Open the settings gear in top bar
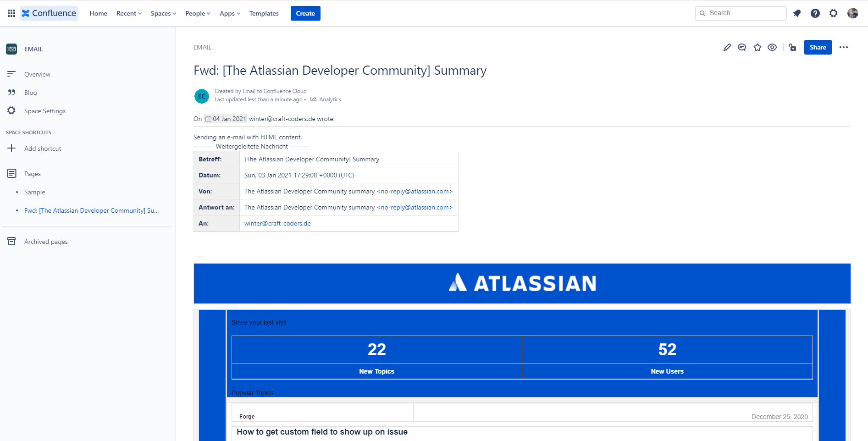868x441 pixels. click(834, 13)
